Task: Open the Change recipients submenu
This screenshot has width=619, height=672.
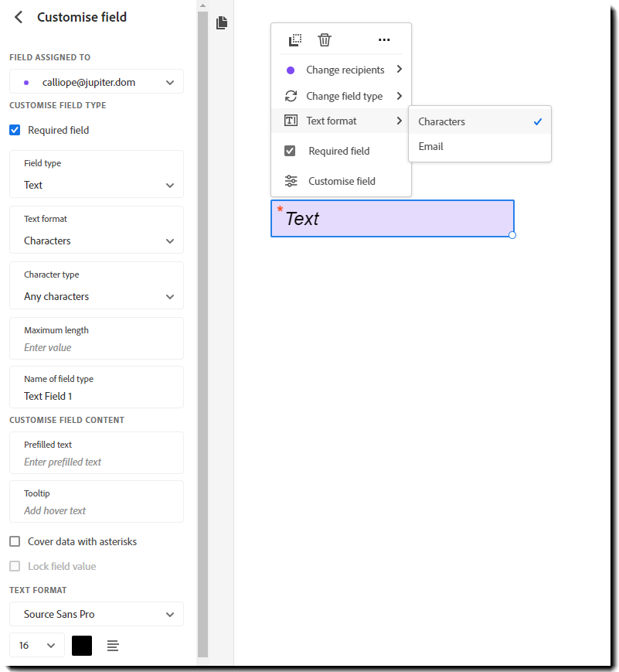Action: click(345, 70)
